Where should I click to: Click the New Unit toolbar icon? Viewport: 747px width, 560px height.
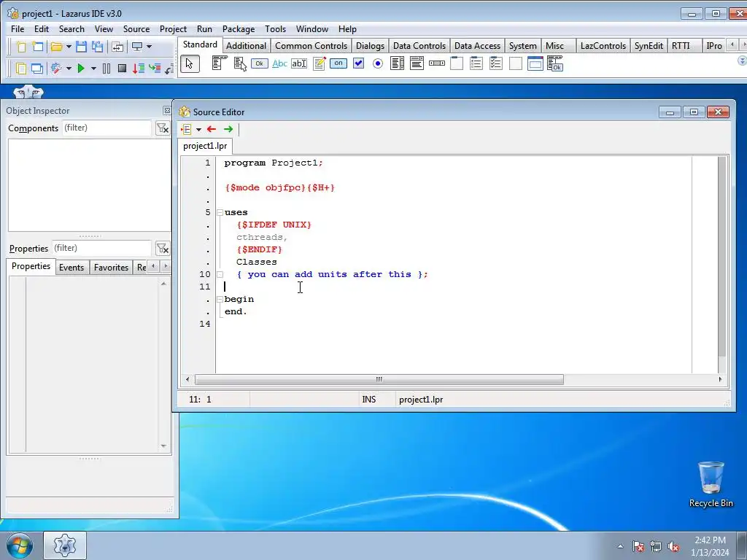[x=21, y=47]
